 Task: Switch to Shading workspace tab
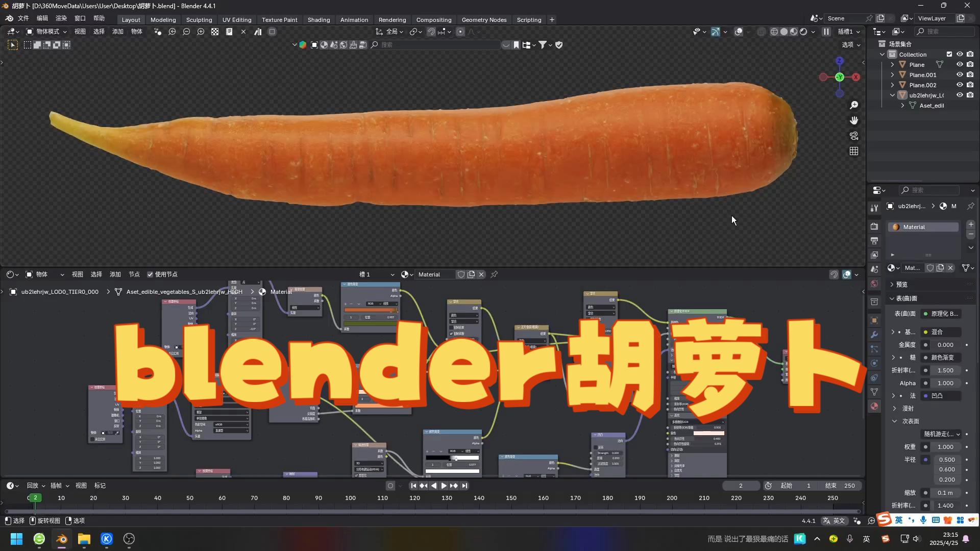click(x=318, y=20)
